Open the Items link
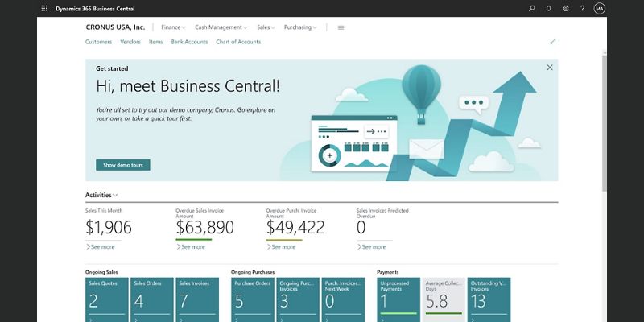The width and height of the screenshot is (644, 322). [155, 42]
